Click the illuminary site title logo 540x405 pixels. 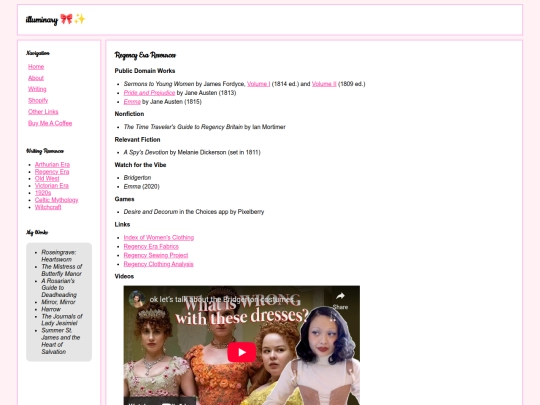55,19
